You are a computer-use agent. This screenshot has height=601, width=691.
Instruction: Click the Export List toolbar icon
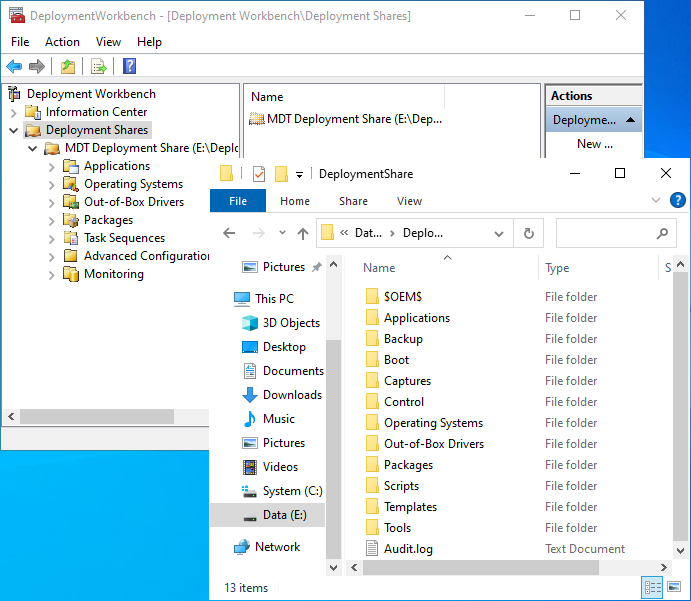point(98,67)
